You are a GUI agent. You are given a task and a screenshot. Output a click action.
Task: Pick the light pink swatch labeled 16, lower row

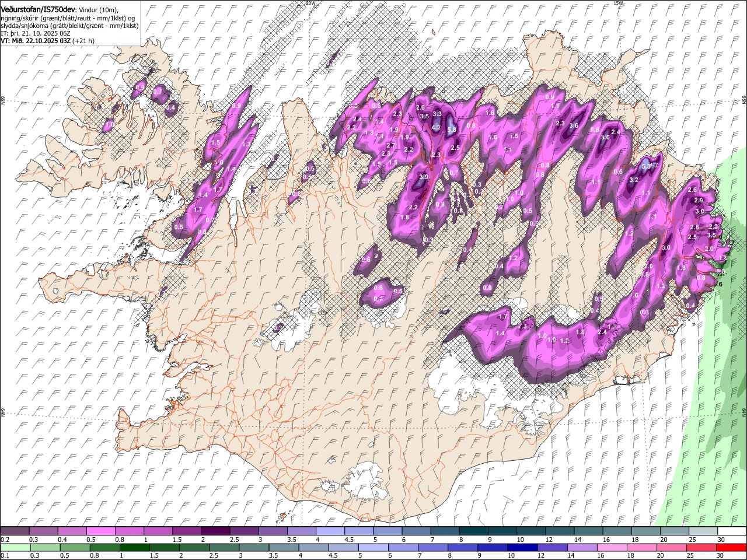click(x=612, y=547)
